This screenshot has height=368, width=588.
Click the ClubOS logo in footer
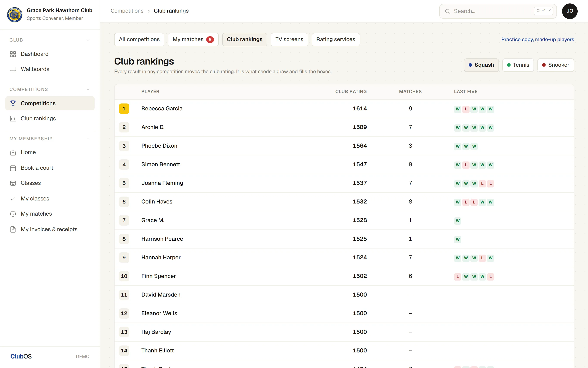pos(21,356)
